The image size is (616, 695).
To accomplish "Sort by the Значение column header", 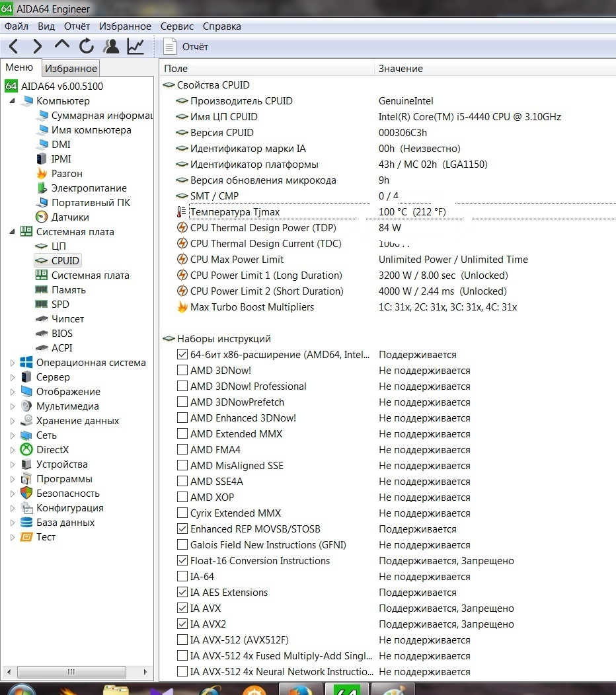I will point(495,68).
